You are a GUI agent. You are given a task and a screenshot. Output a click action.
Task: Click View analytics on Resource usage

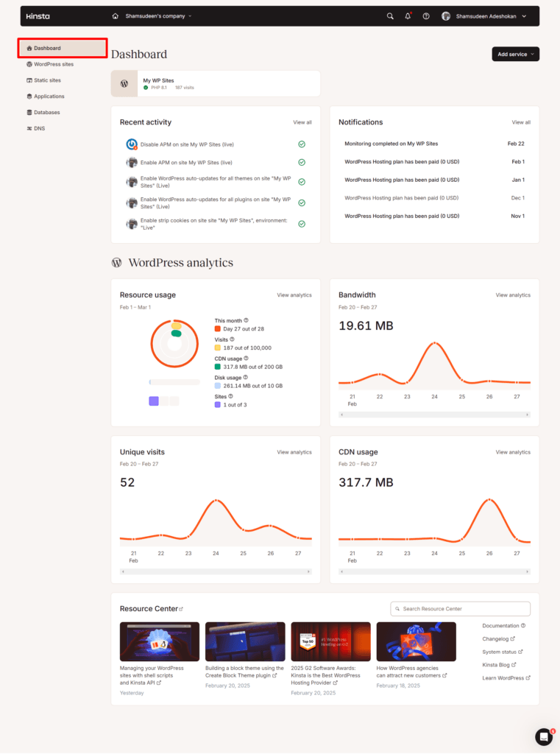[294, 295]
